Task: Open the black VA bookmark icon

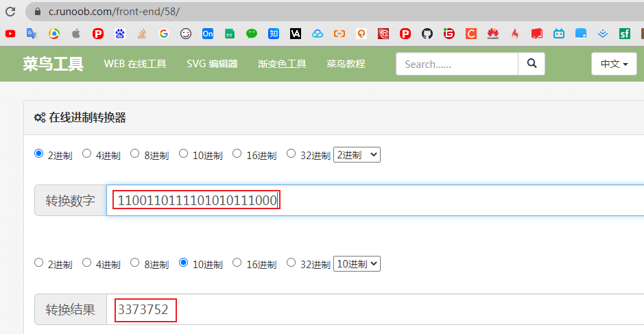Action: (296, 34)
